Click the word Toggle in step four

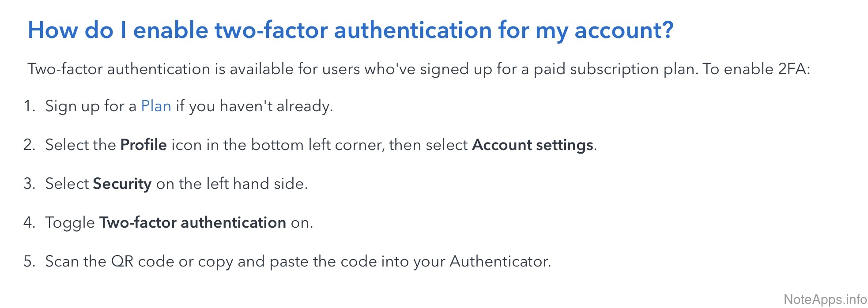click(x=70, y=223)
